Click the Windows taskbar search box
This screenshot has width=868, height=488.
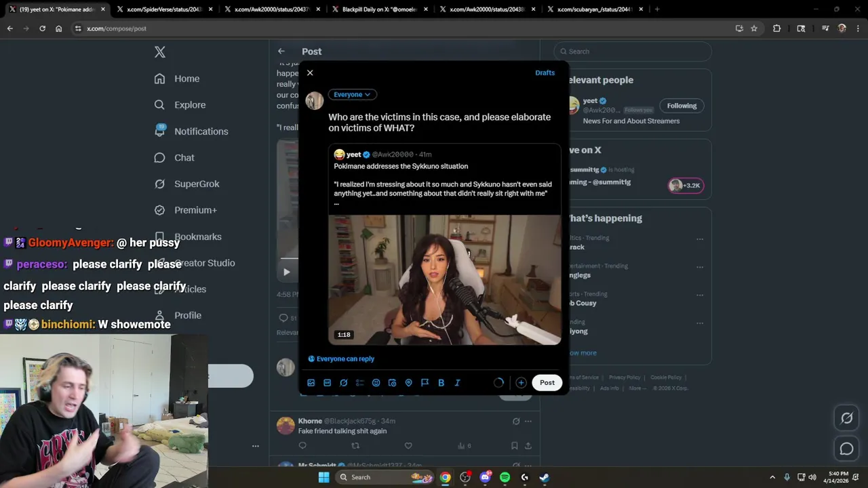click(x=385, y=477)
